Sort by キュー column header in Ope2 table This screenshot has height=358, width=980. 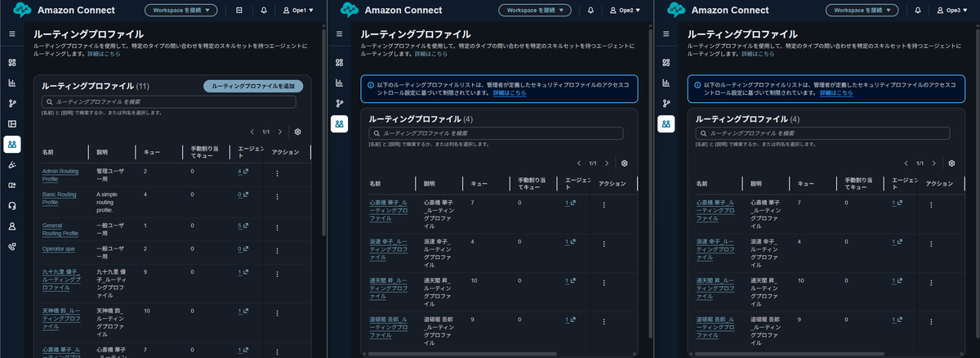click(479, 184)
